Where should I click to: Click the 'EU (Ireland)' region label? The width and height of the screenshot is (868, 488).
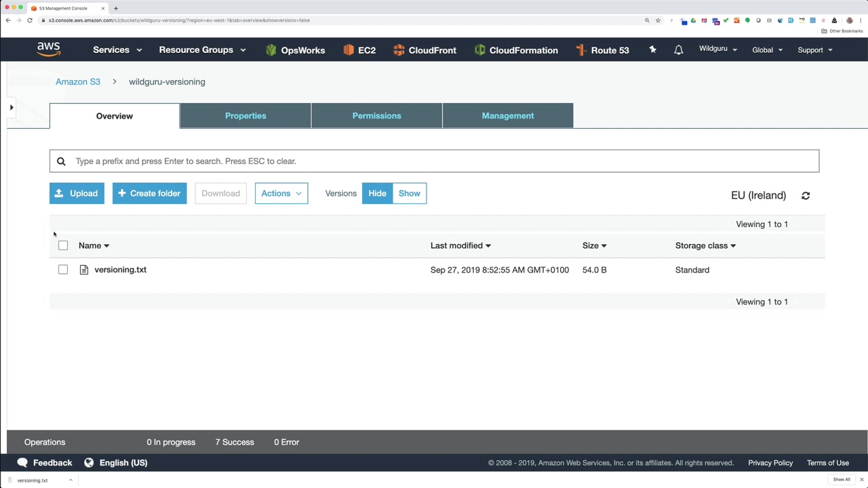click(x=758, y=195)
